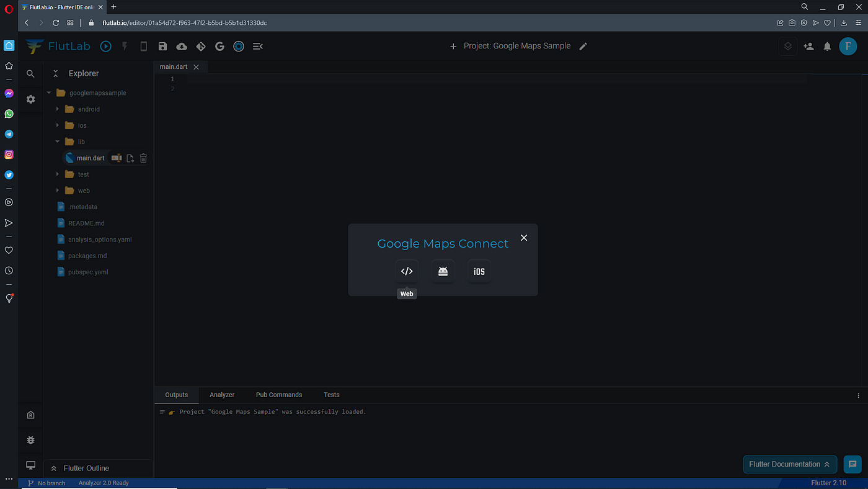Click Flutter 2.10 version in status bar
Viewport: 868px width, 489px height.
(828, 483)
